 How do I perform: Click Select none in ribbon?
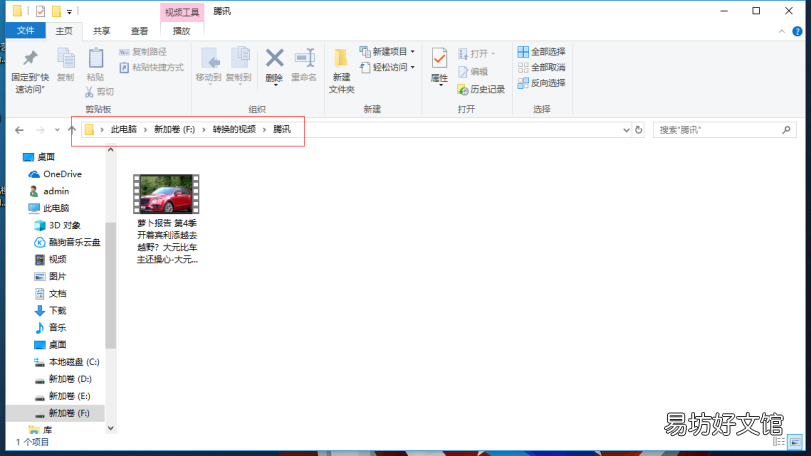(542, 67)
